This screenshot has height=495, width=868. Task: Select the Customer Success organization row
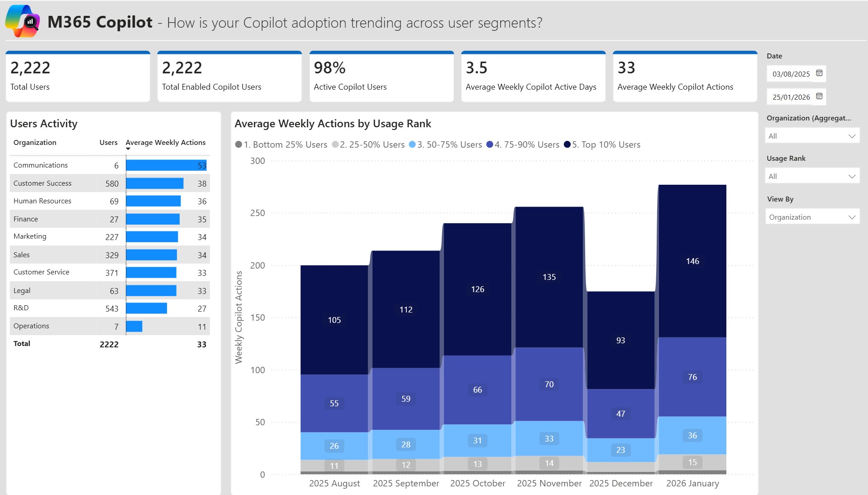(110, 183)
